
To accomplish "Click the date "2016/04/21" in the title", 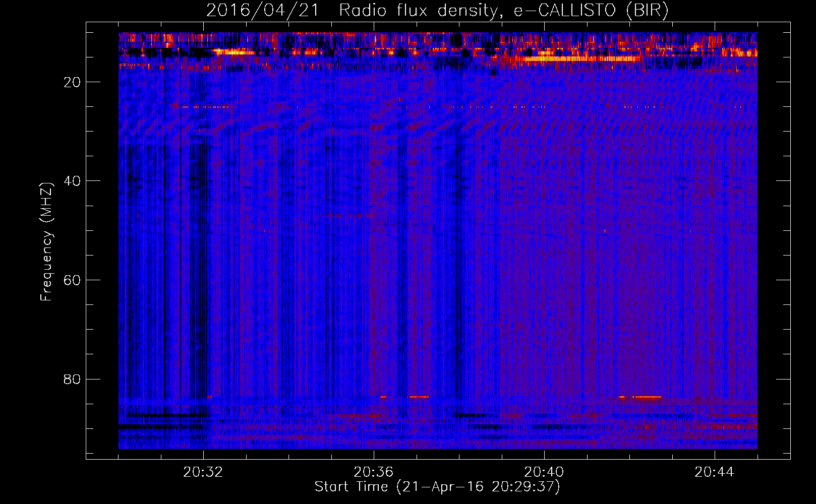I will click(263, 10).
